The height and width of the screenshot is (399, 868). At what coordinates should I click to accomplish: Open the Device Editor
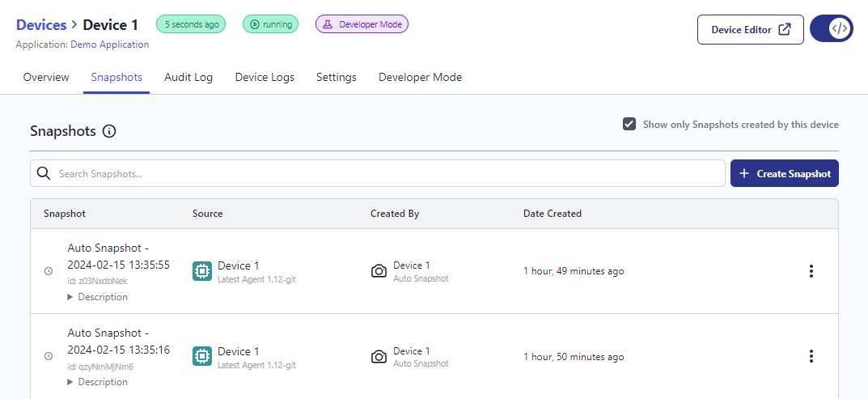click(750, 29)
